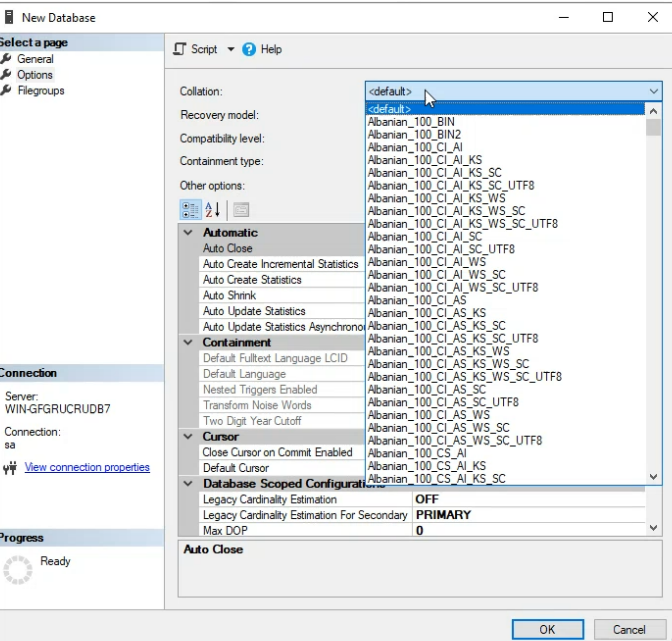672x641 pixels.
Task: Select the Auto Create Statistics row
Action: click(x=282, y=280)
